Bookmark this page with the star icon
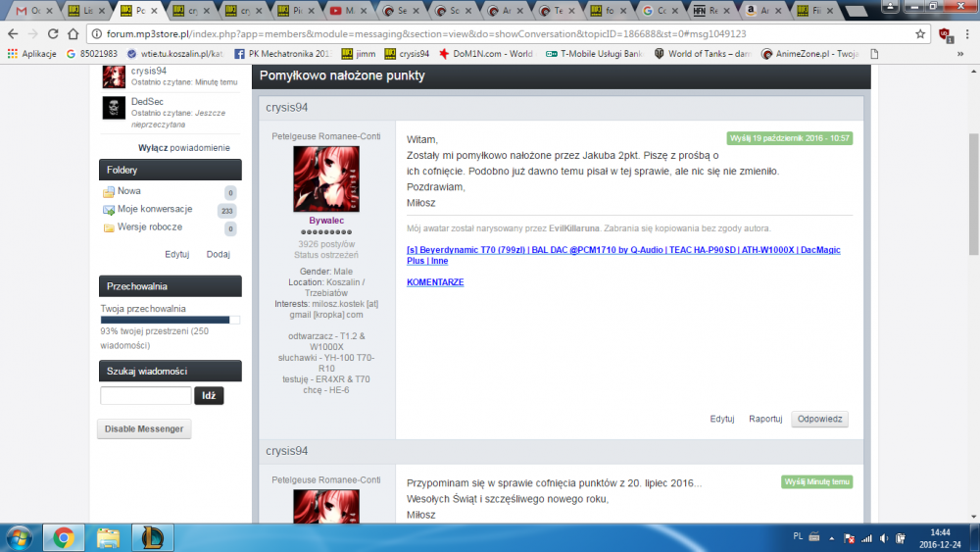This screenshot has height=552, width=980. (920, 33)
